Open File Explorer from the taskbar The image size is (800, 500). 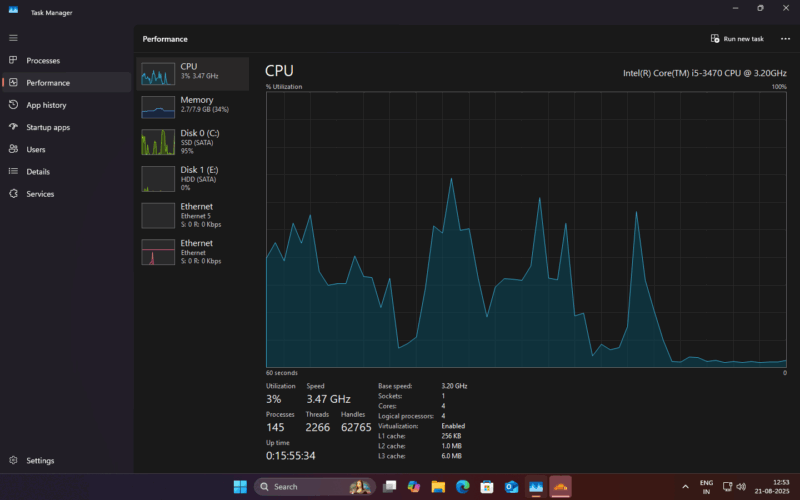(x=438, y=486)
